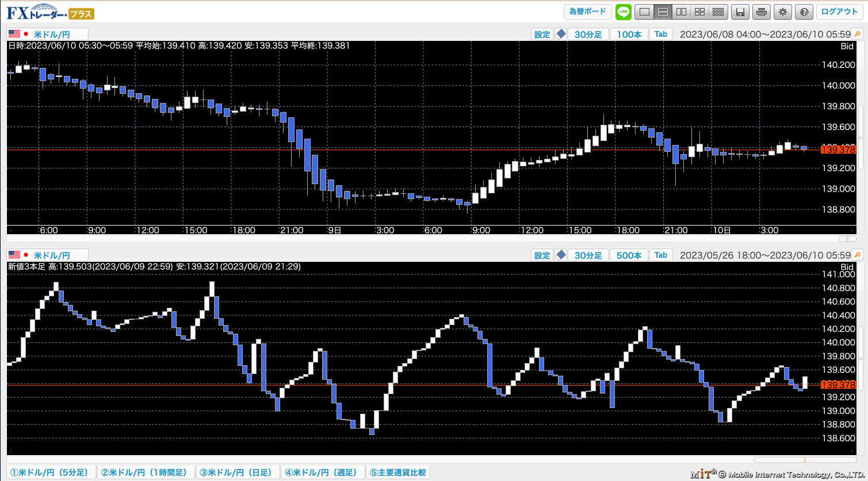The width and height of the screenshot is (868, 481).
Task: Open bottom chart 500本 bar count selector
Action: point(629,255)
